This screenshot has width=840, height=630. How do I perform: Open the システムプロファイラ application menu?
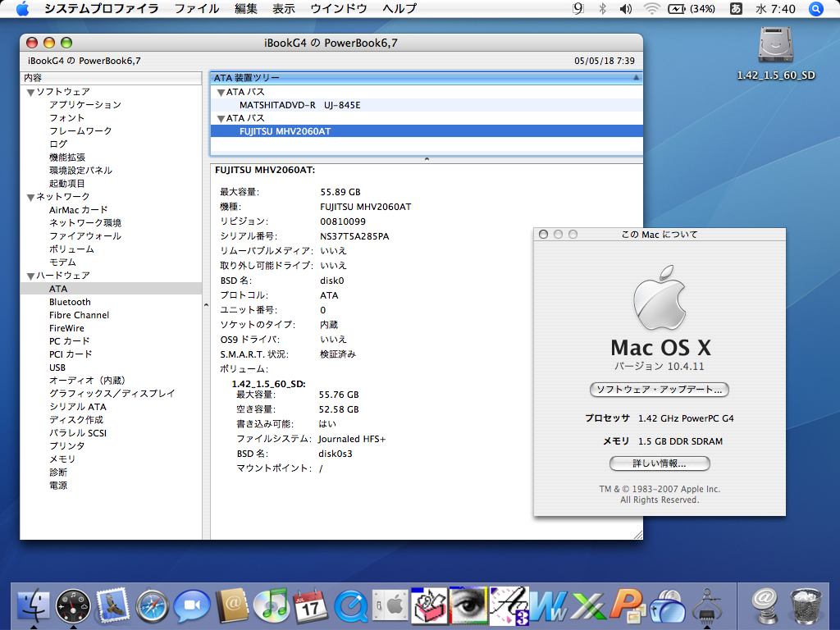101,8
